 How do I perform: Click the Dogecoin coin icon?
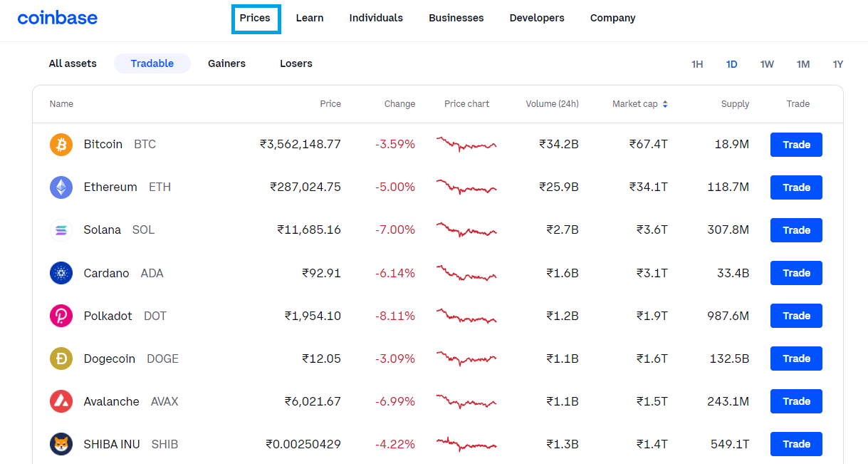point(61,359)
